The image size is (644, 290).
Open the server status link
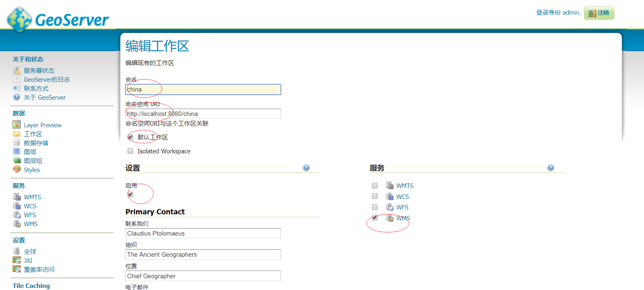coord(39,70)
